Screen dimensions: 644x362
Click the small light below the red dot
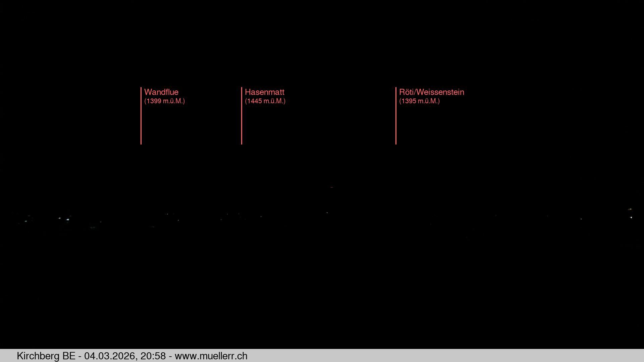[327, 213]
